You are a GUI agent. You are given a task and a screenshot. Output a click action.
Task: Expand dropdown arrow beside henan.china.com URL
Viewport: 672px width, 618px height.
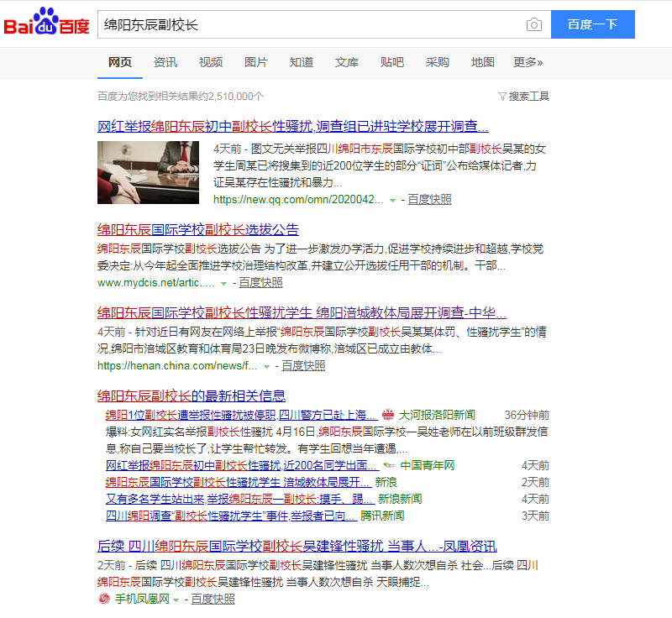pyautogui.click(x=266, y=367)
